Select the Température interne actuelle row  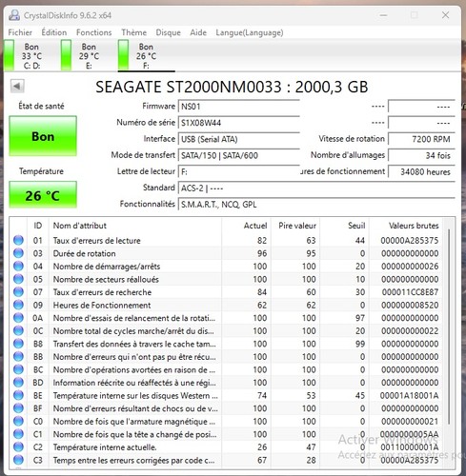coord(226,447)
